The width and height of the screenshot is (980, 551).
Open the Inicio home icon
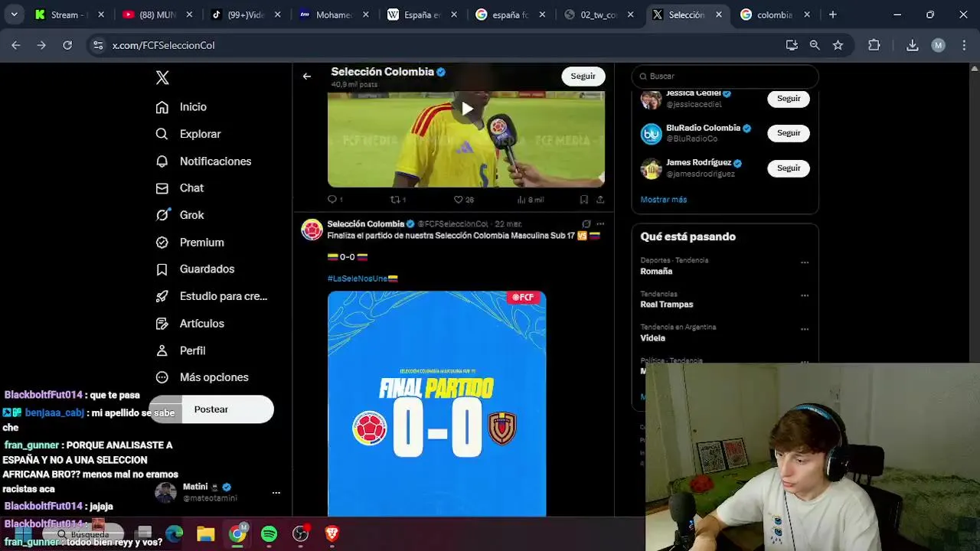[x=162, y=107]
